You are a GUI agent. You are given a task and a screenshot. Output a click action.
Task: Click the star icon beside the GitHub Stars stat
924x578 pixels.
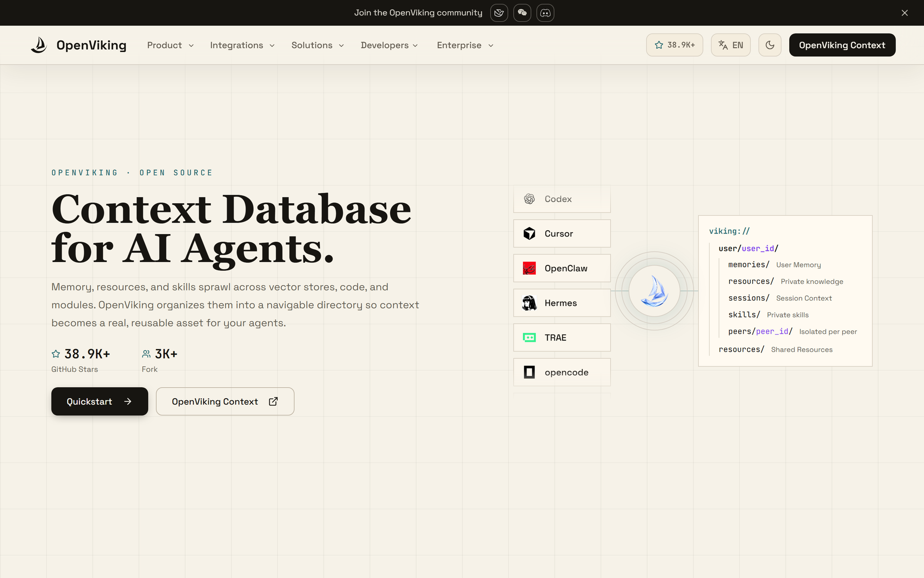coord(56,354)
